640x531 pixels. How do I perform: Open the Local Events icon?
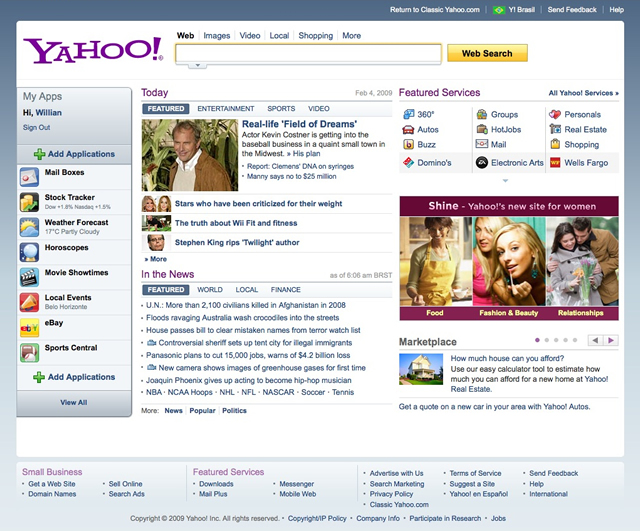coord(29,302)
